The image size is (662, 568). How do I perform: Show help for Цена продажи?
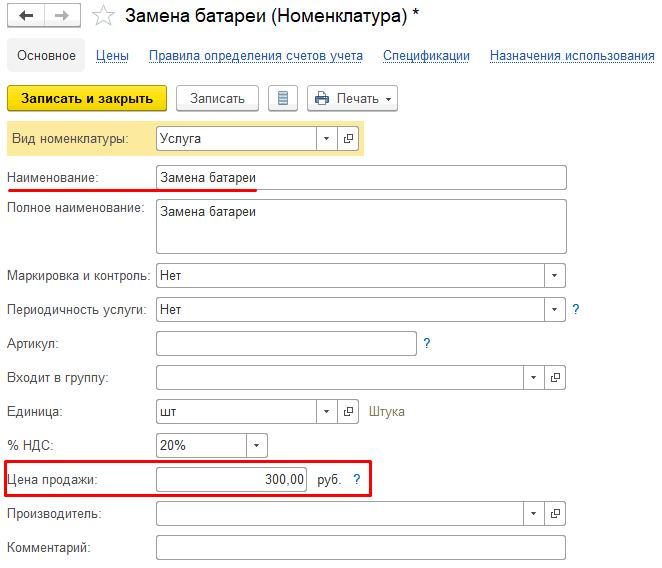357,479
